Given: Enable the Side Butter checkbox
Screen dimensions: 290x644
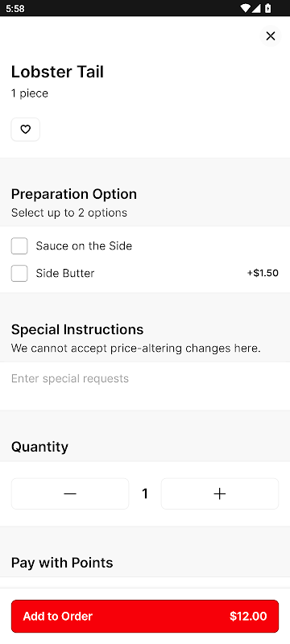Looking at the screenshot, I should pos(19,273).
